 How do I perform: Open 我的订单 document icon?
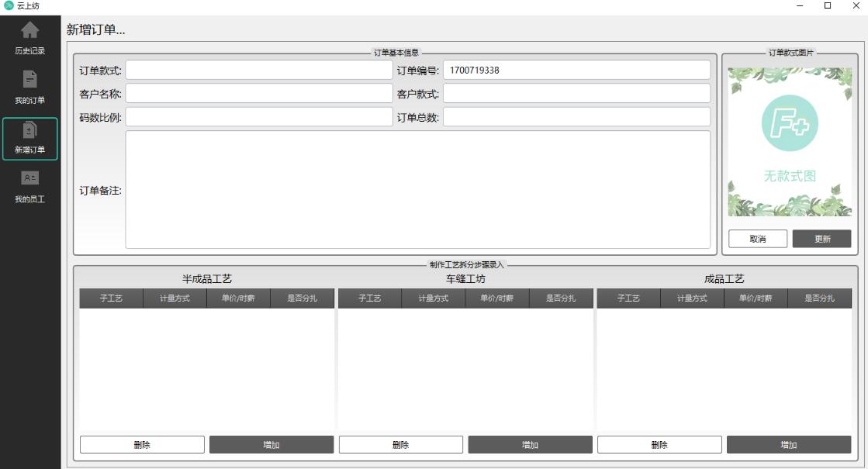[x=30, y=79]
